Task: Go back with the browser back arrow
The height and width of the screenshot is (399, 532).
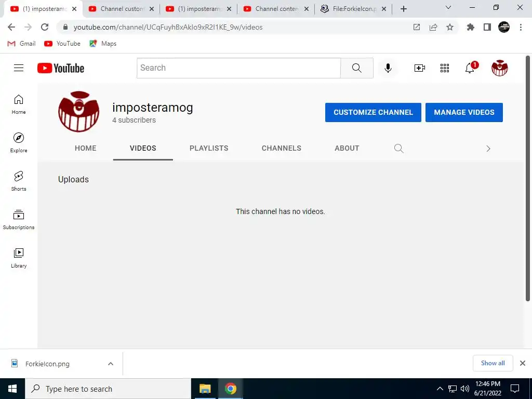Action: [x=11, y=27]
